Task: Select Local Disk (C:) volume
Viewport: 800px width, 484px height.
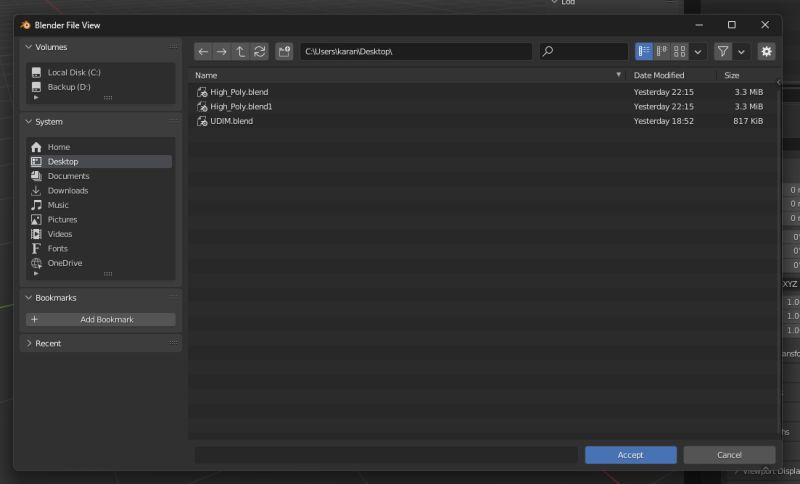Action: coord(101,72)
